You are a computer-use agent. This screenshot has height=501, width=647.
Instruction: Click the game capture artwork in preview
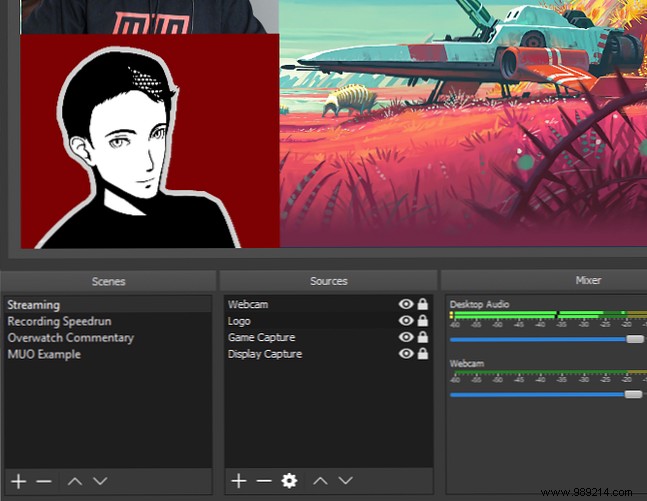(463, 124)
